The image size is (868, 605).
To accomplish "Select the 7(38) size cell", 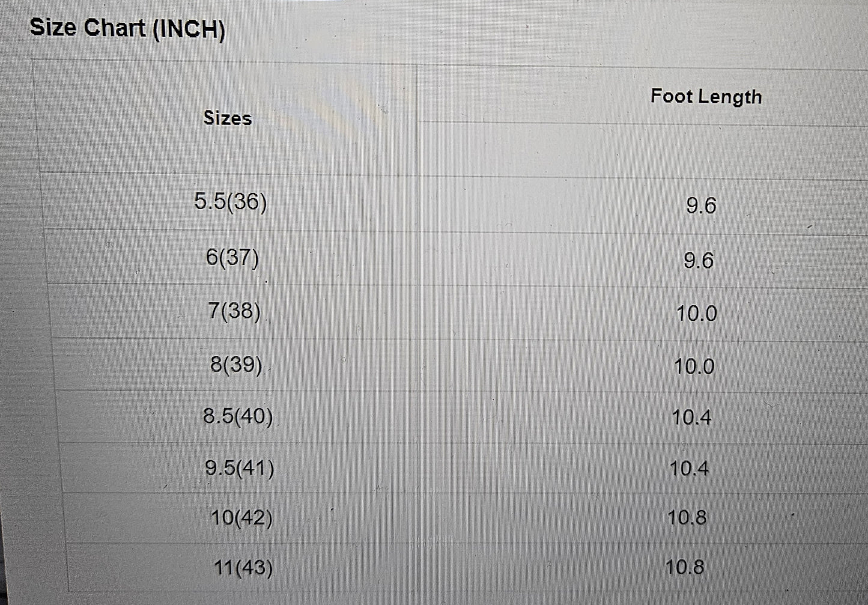I will [234, 311].
